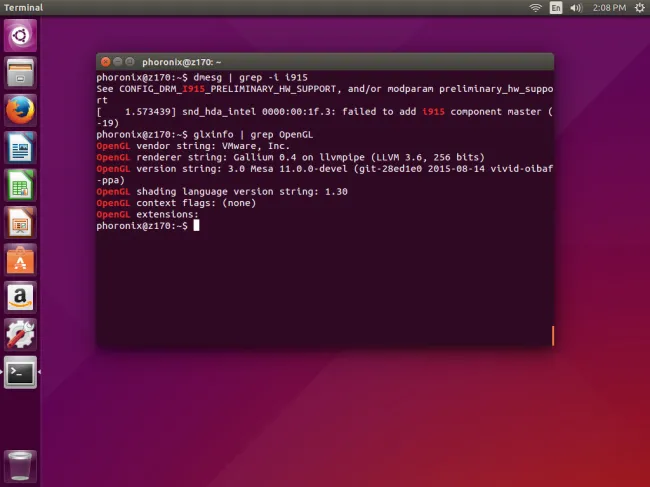Open the En keyboard layout indicator

pos(556,7)
